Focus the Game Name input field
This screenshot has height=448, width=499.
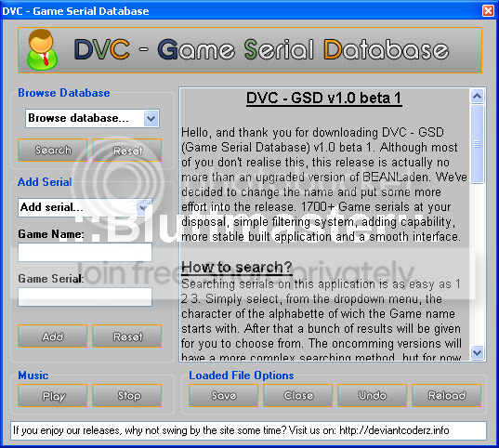[85, 252]
